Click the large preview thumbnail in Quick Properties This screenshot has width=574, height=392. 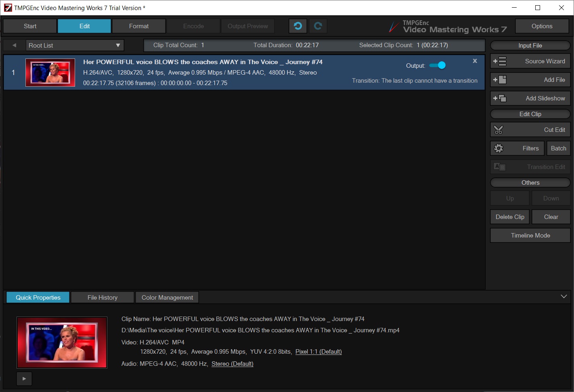[x=62, y=343]
